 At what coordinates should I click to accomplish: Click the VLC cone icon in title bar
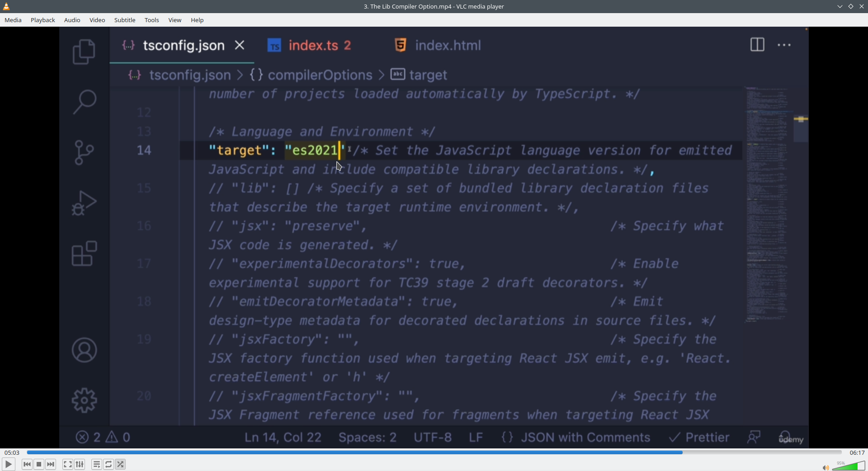coord(6,6)
